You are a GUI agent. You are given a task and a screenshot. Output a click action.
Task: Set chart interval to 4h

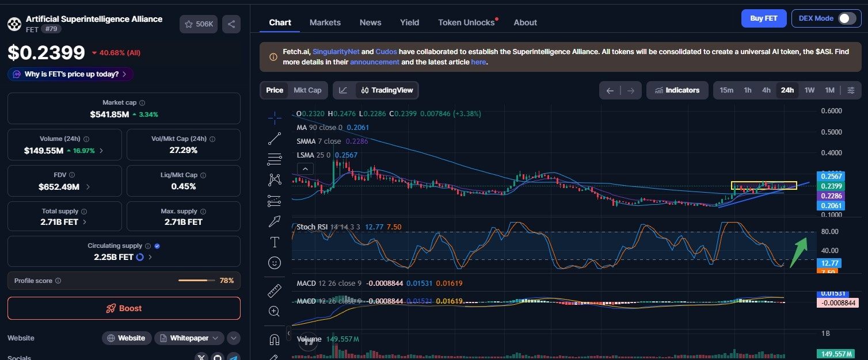point(766,90)
